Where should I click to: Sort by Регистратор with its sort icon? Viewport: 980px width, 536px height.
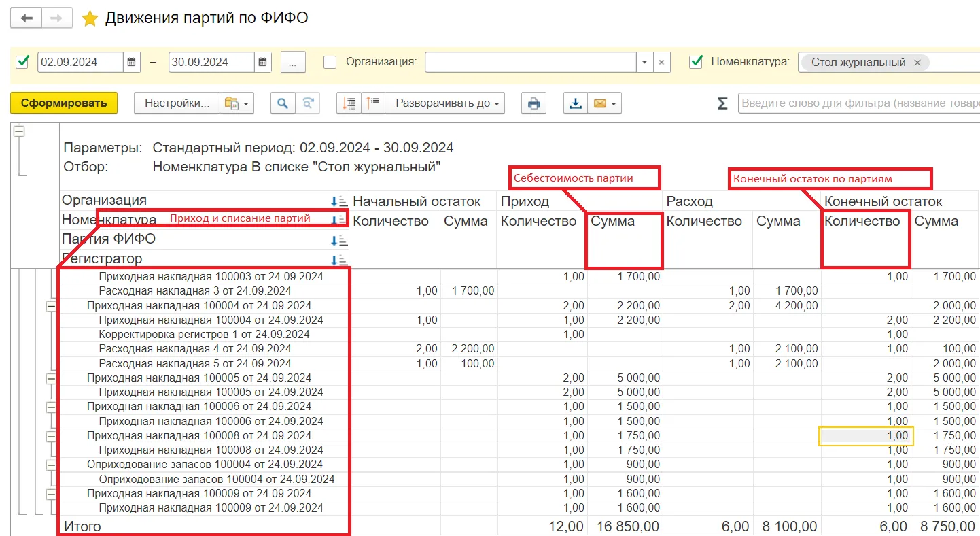tap(338, 260)
